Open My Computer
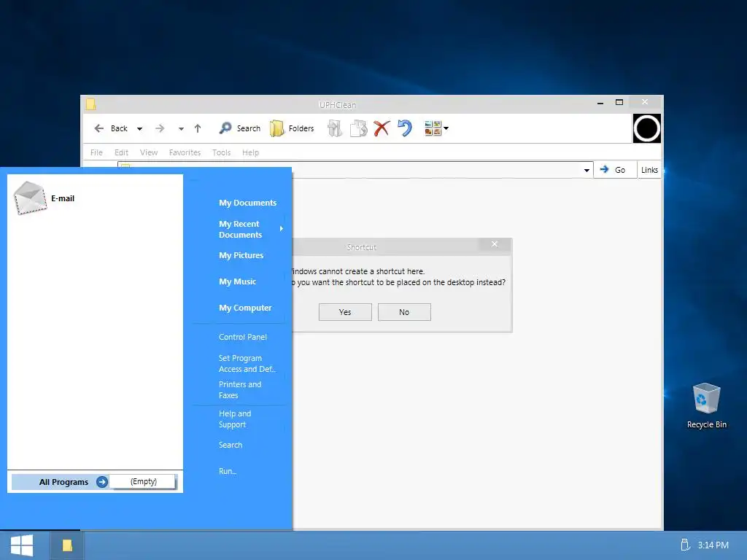747x560 pixels. click(245, 308)
